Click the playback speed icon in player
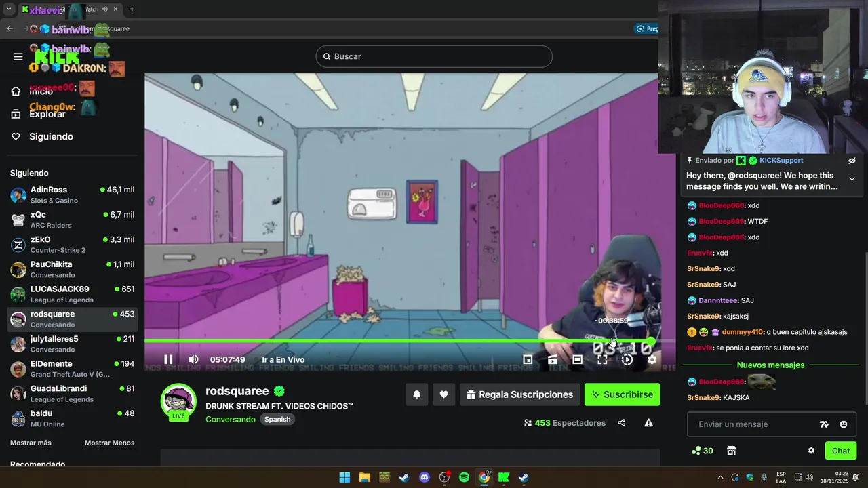The image size is (868, 488). (627, 359)
